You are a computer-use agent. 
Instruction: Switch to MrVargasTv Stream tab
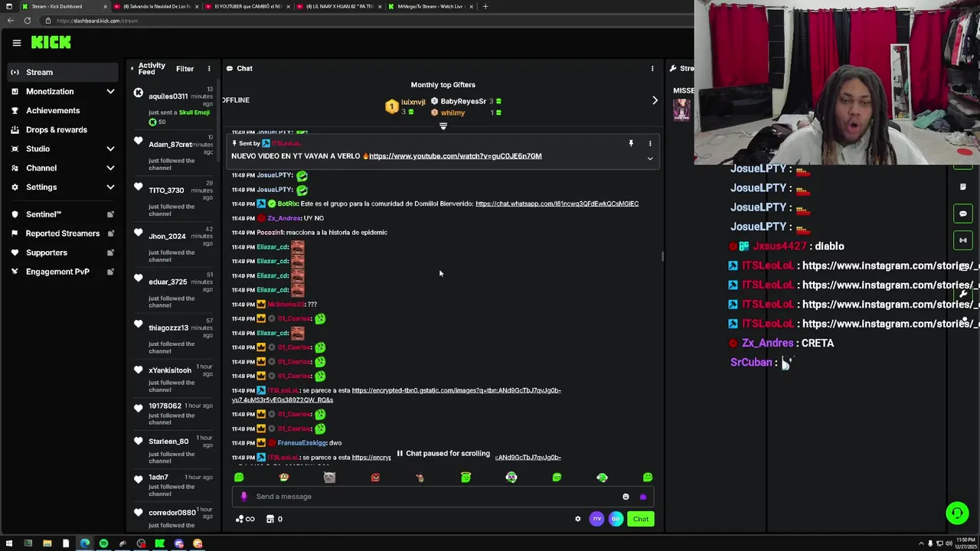pos(430,6)
